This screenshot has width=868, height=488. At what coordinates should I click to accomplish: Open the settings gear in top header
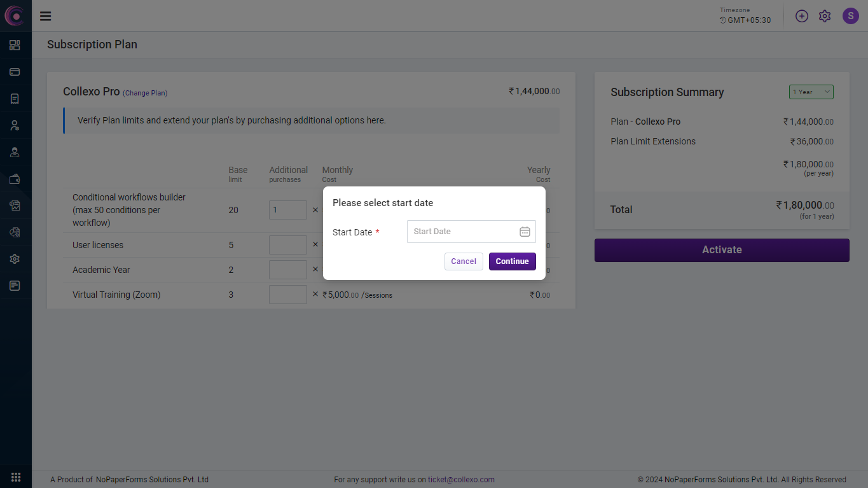[825, 17]
